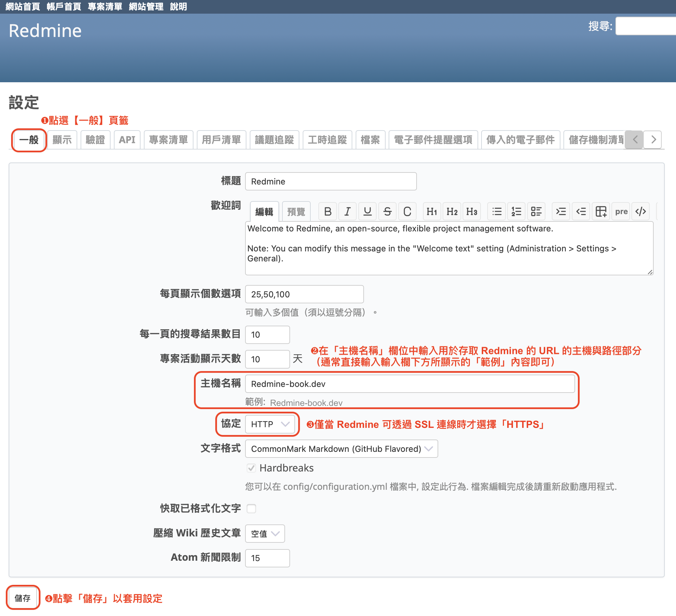Apply underline formatting in welcome text toolbar

coord(368,211)
